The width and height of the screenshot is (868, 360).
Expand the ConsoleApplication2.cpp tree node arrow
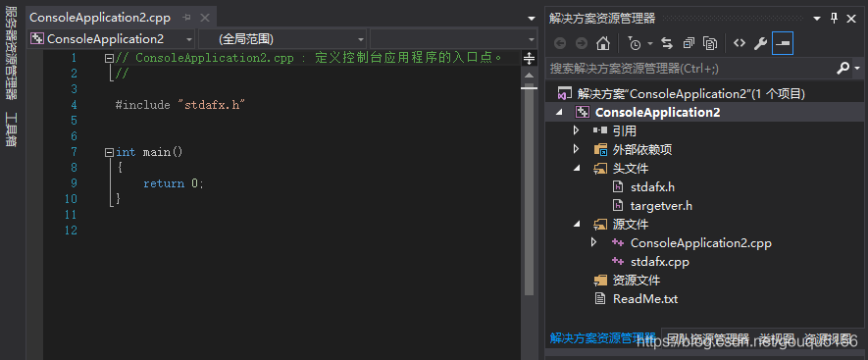coord(593,242)
